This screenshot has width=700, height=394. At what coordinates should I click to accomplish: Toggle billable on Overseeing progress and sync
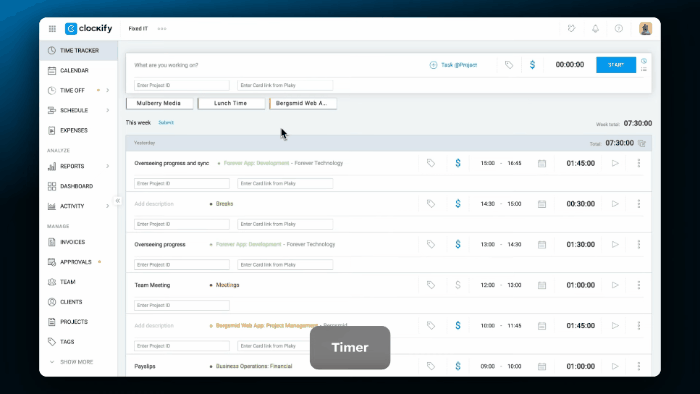click(x=458, y=163)
